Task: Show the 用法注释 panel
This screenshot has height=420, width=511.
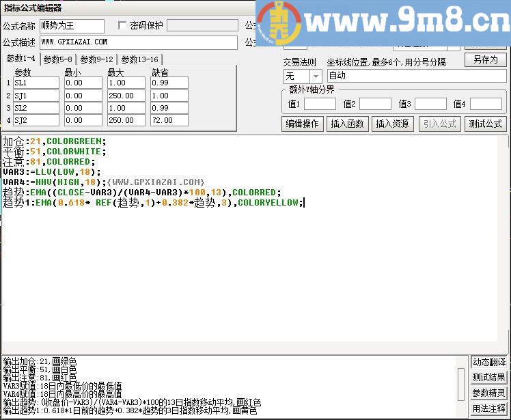Action: pos(489,409)
